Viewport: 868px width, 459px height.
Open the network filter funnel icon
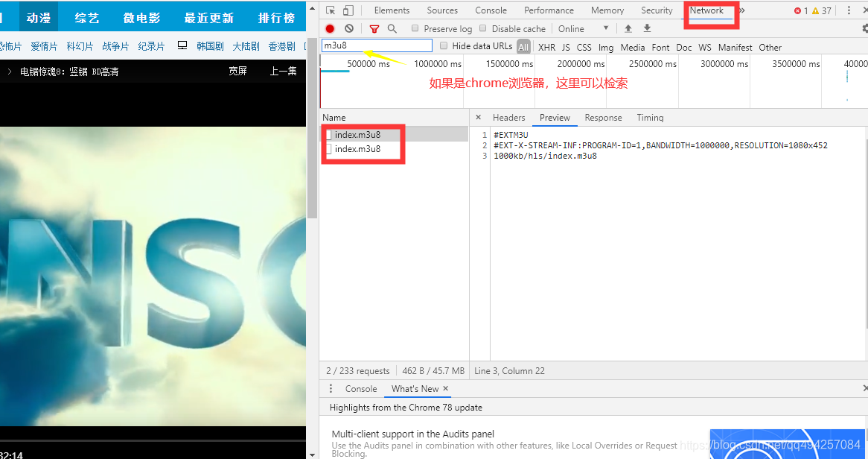374,28
